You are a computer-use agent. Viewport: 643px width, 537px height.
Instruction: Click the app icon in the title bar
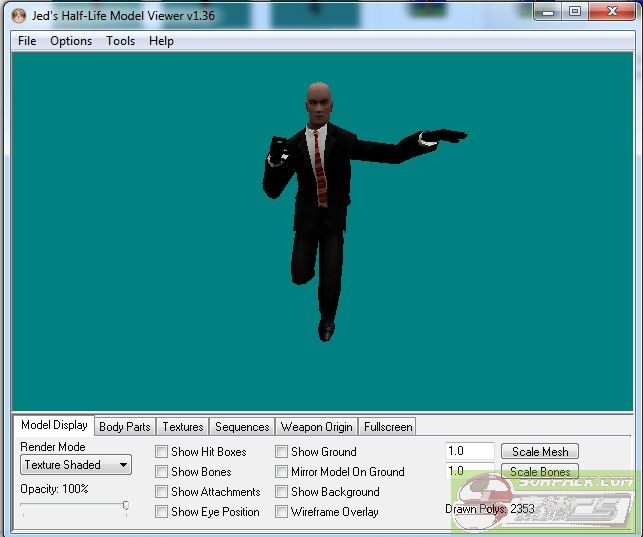[18, 16]
